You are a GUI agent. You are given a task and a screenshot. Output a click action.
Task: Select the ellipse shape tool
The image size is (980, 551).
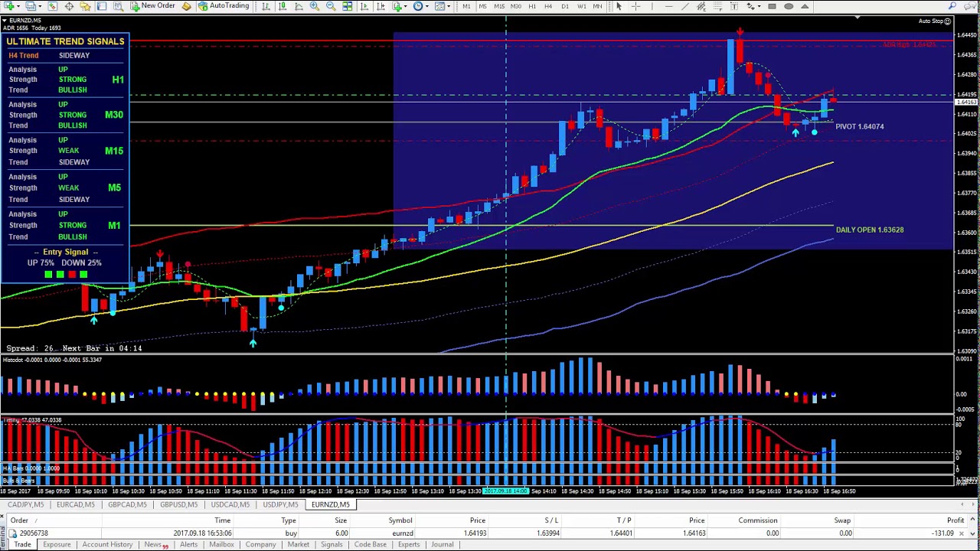pos(789,6)
